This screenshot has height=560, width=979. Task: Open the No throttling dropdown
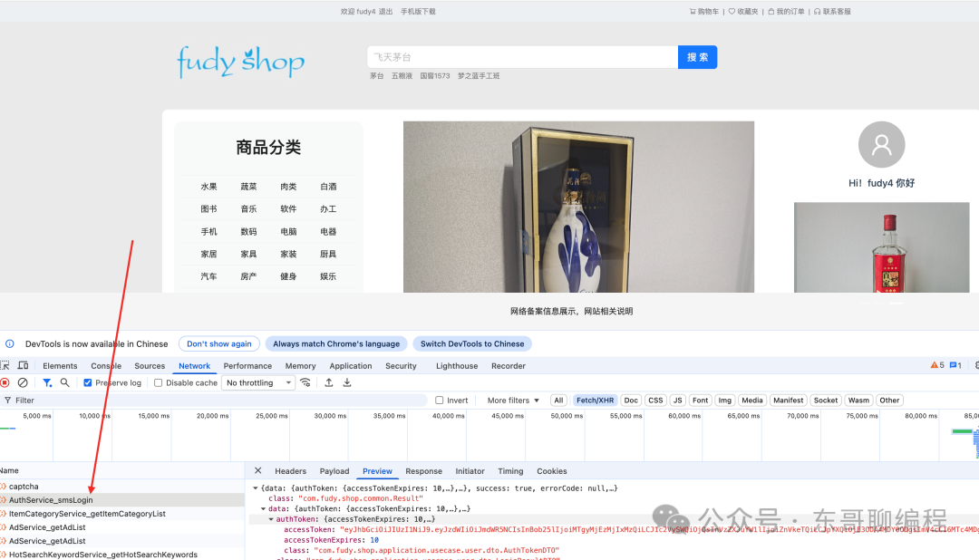259,382
